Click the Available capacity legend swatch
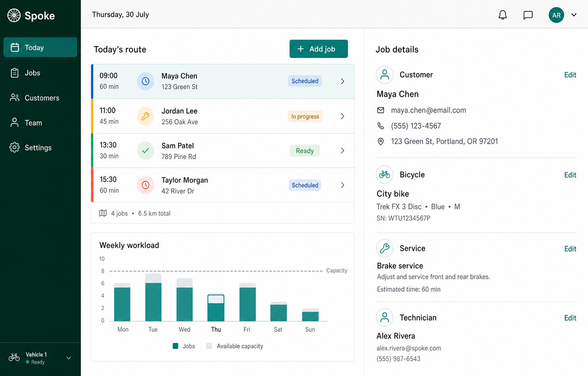This screenshot has width=588, height=376. 209,346
